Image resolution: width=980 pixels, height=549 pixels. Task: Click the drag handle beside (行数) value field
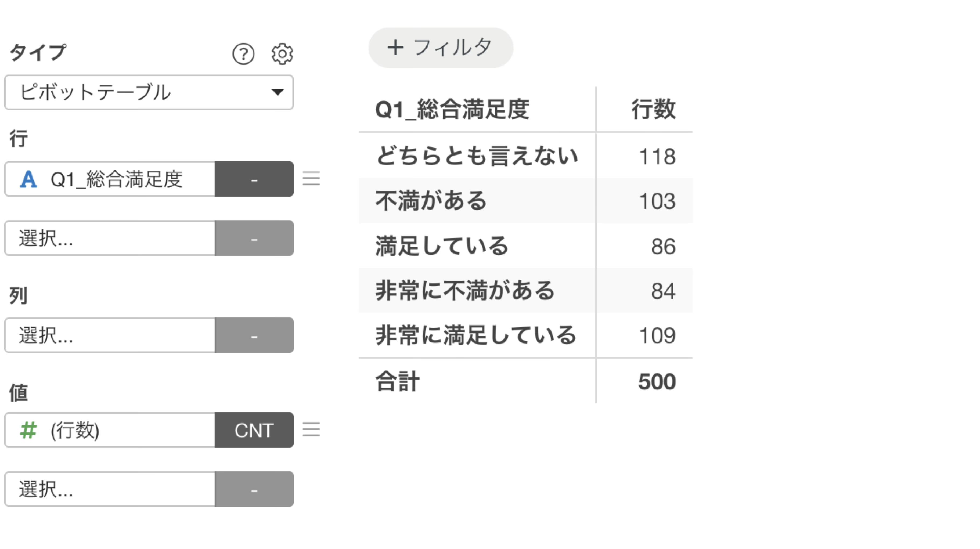coord(311,429)
